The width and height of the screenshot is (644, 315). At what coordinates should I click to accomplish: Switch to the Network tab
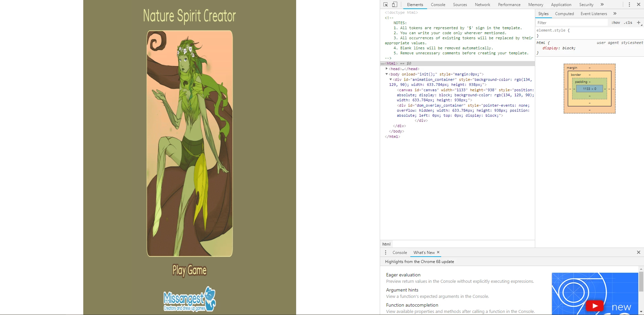[x=482, y=5]
